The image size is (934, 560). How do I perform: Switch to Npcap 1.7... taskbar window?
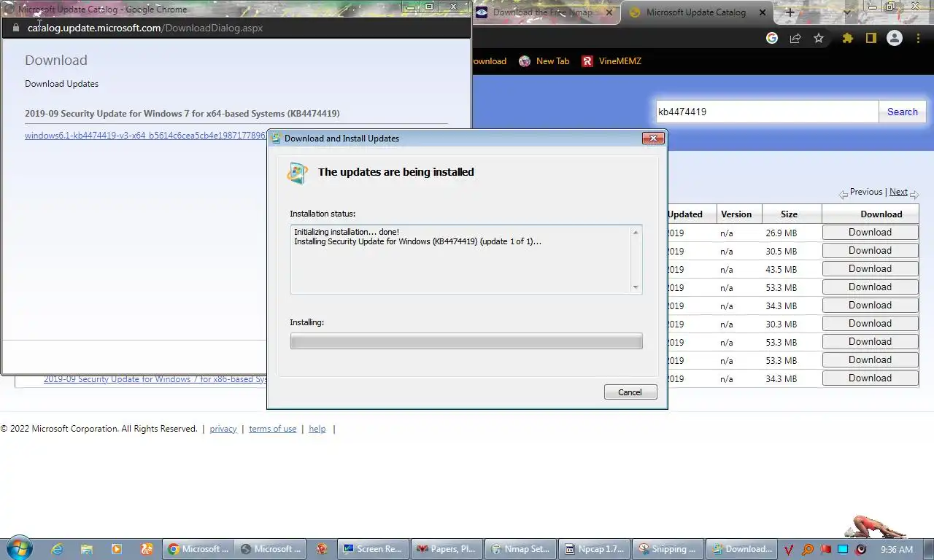(x=594, y=549)
